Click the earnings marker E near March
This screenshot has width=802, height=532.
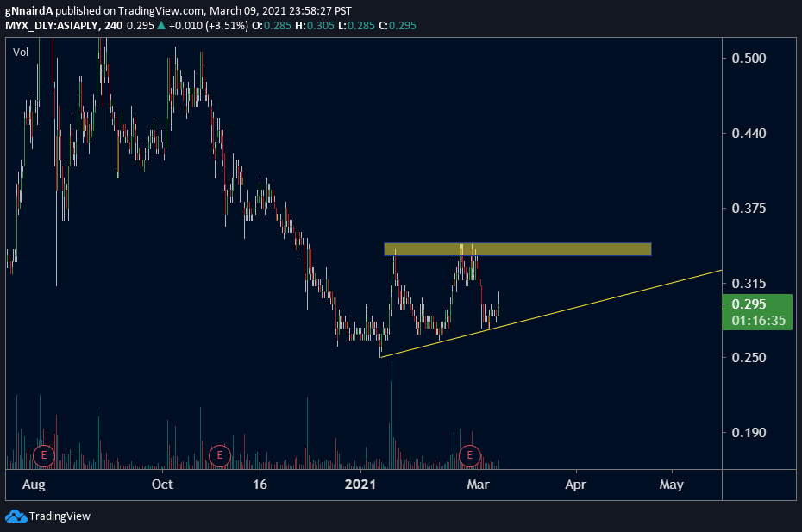pos(469,454)
